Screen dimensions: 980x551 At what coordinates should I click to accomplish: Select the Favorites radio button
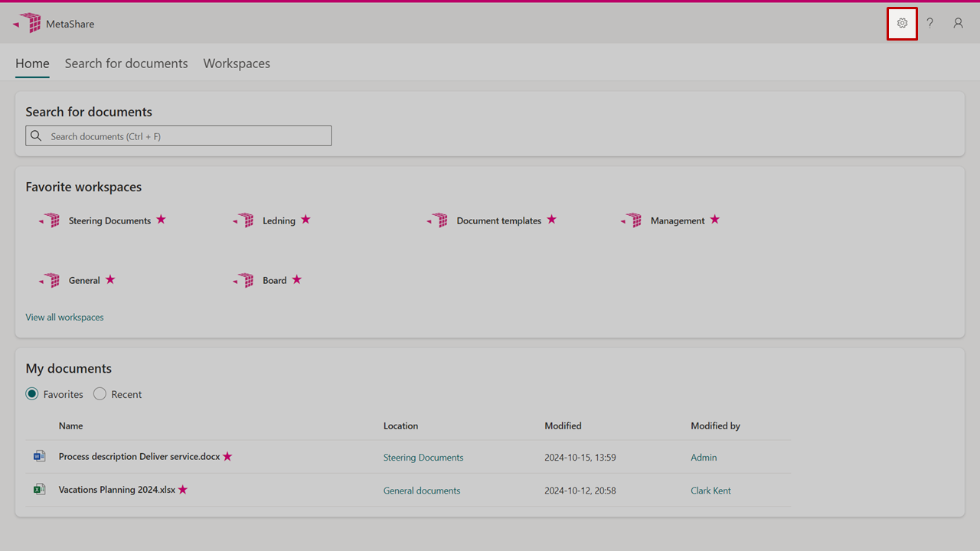click(x=32, y=394)
